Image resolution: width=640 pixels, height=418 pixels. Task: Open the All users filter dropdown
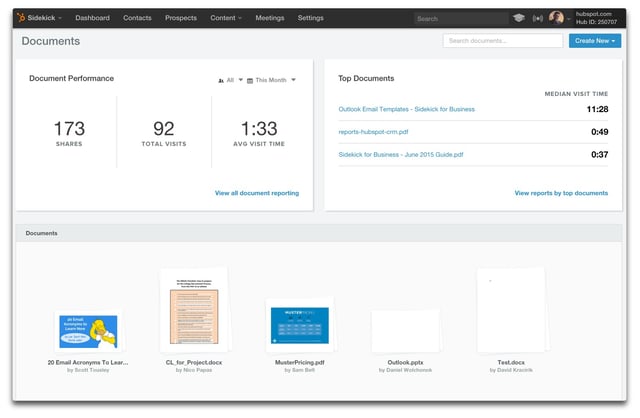231,80
